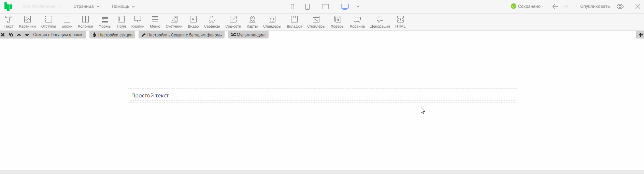Switch to mobile phone preview

tap(292, 6)
